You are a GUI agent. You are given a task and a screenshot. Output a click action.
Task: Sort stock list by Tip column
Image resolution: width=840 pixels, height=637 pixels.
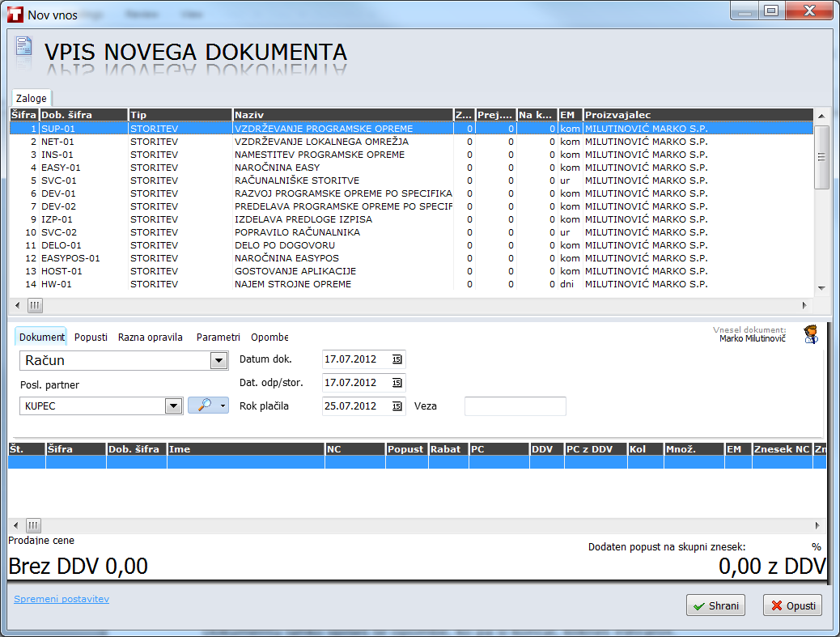point(180,115)
